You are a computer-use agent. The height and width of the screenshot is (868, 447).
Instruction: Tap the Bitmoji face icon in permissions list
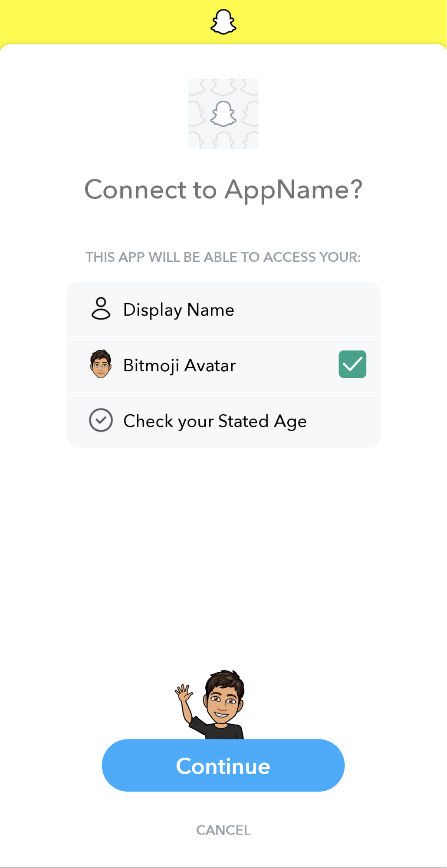(101, 364)
